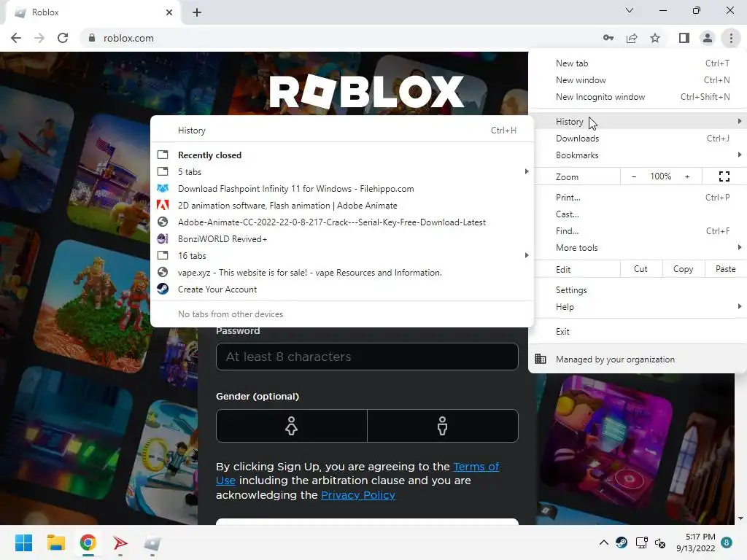Click the Adobe favicon for Adobe Animate
Screen dimensions: 747x560
[163, 205]
